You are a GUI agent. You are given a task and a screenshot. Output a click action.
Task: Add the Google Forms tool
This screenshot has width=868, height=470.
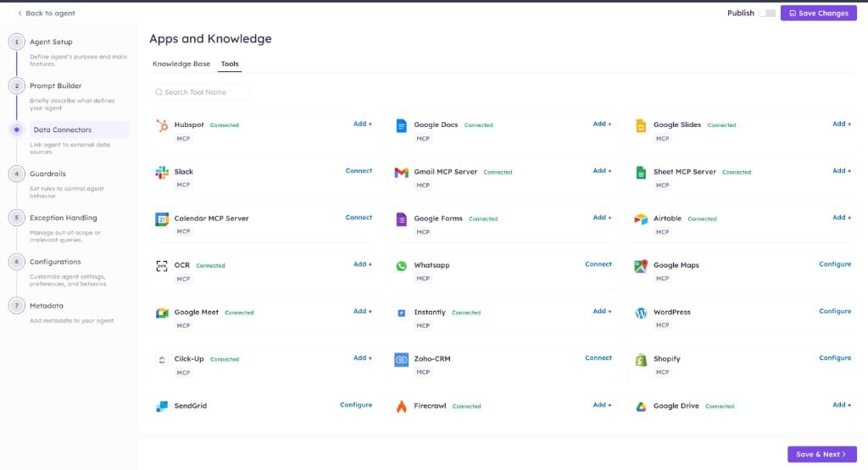pos(603,218)
